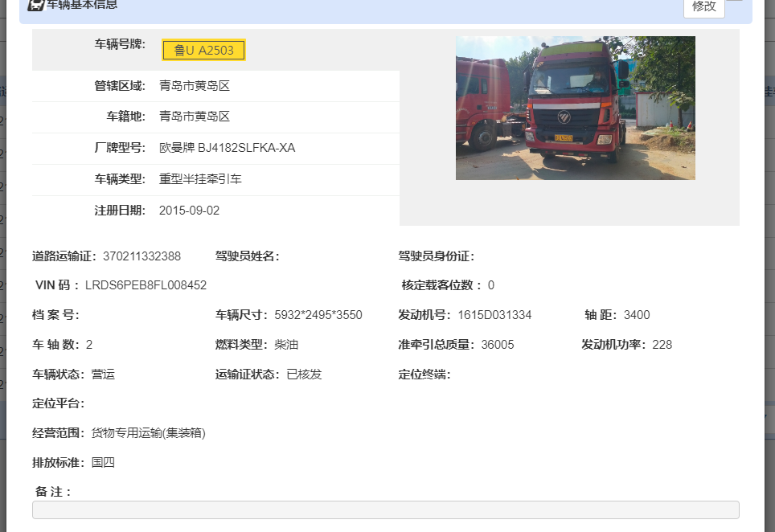Focus the 备注 remarks input field
This screenshot has height=532, width=775.
point(385,510)
